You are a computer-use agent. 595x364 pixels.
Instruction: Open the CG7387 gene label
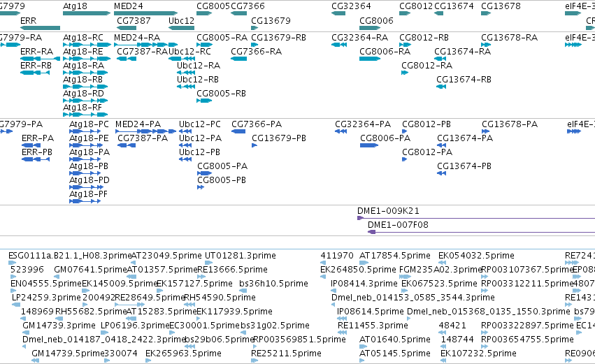click(x=134, y=20)
